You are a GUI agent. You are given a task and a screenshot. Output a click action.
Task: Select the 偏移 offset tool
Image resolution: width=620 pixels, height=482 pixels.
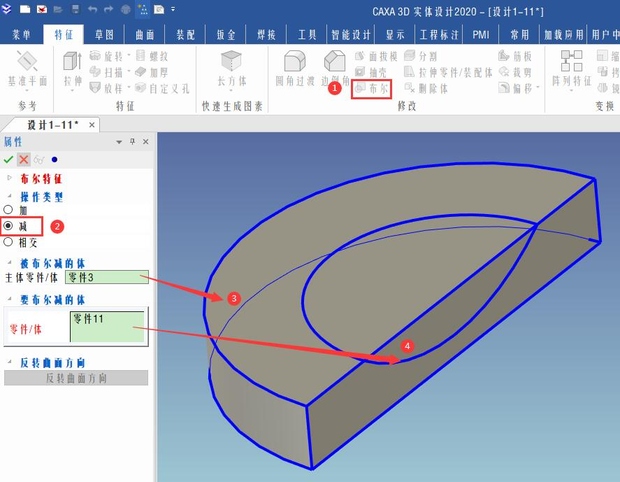(x=515, y=88)
